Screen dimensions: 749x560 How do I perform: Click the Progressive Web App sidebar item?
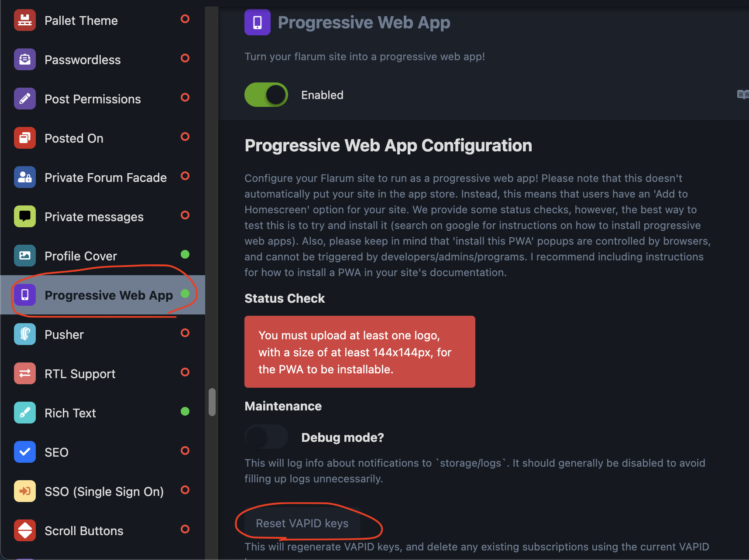[x=109, y=295]
